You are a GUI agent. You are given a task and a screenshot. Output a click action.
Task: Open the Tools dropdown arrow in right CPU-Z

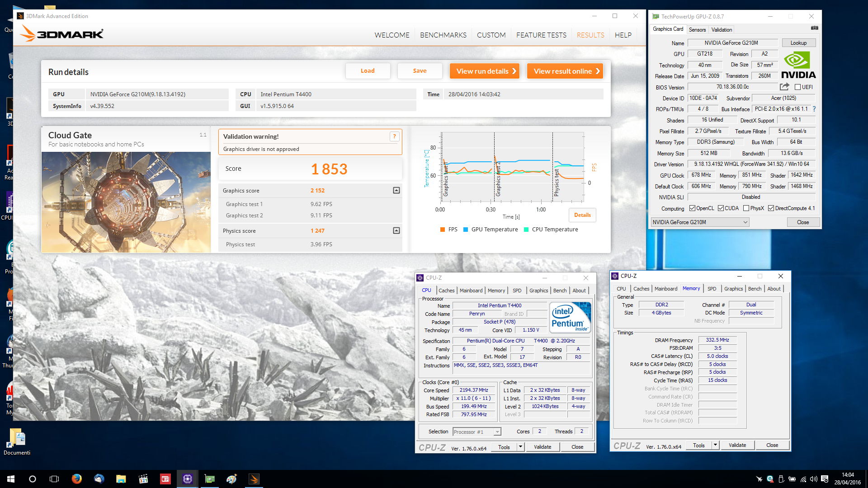point(715,445)
